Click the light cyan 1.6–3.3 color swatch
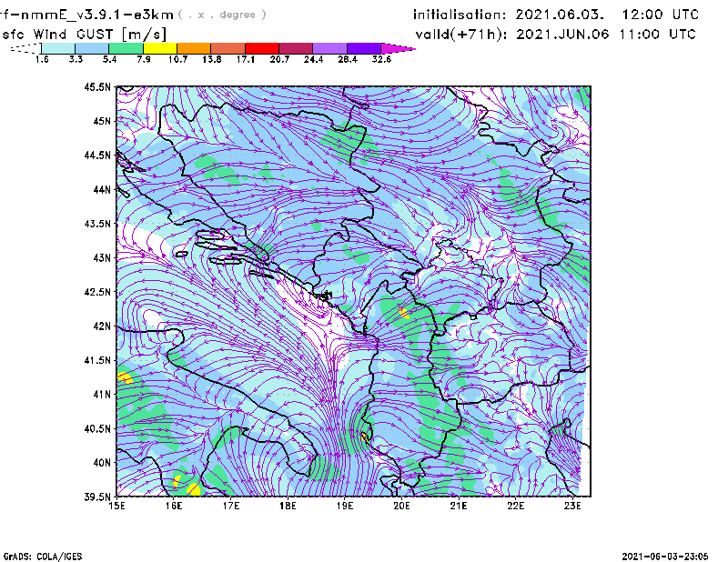Screen dimensions: 728x562 [58, 48]
